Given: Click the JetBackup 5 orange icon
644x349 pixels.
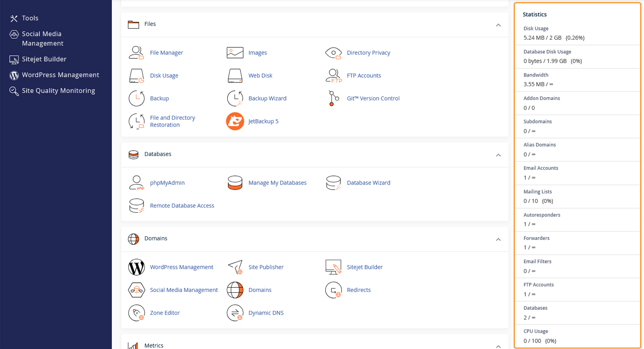Looking at the screenshot, I should click(x=235, y=122).
